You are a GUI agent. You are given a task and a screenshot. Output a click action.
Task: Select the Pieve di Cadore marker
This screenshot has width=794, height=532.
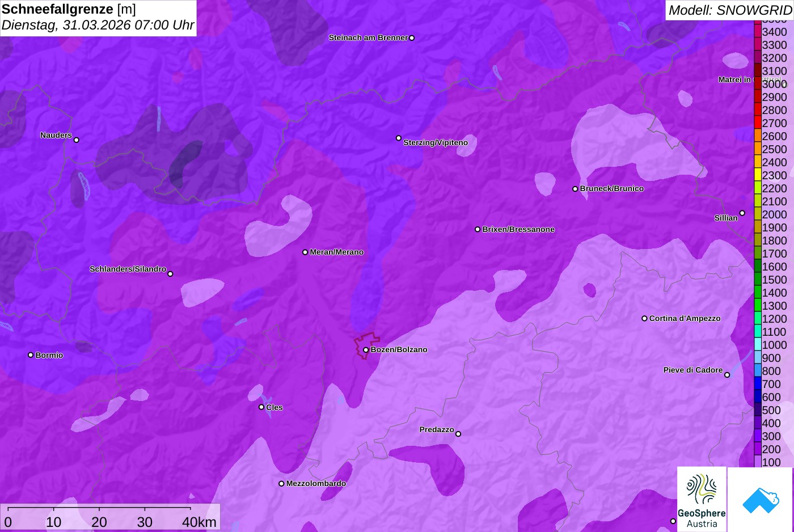727,375
